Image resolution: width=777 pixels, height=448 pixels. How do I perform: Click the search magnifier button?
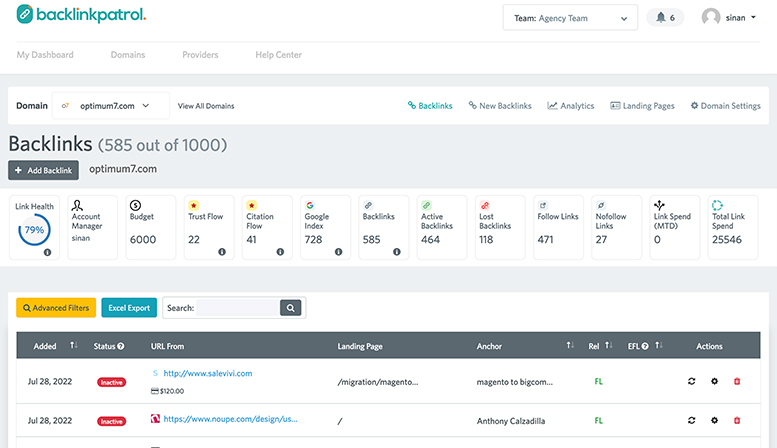(290, 308)
